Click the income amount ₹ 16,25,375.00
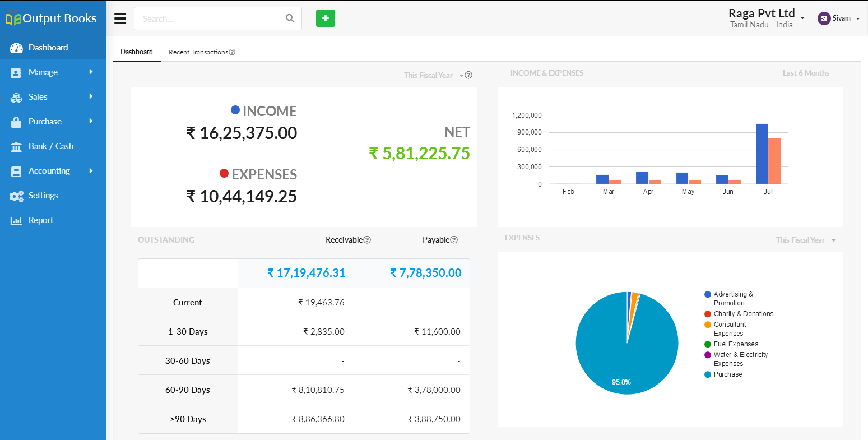The width and height of the screenshot is (868, 440). coord(242,133)
